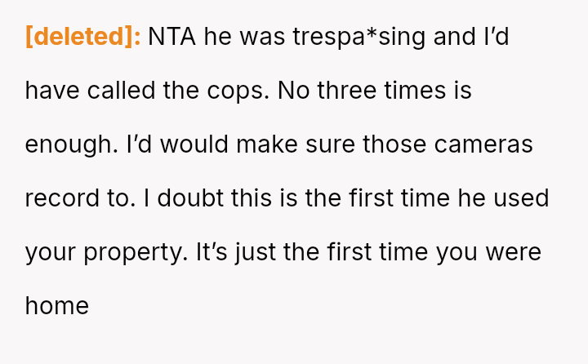Click the final word "home"
This screenshot has height=364, width=588.
tap(56, 306)
